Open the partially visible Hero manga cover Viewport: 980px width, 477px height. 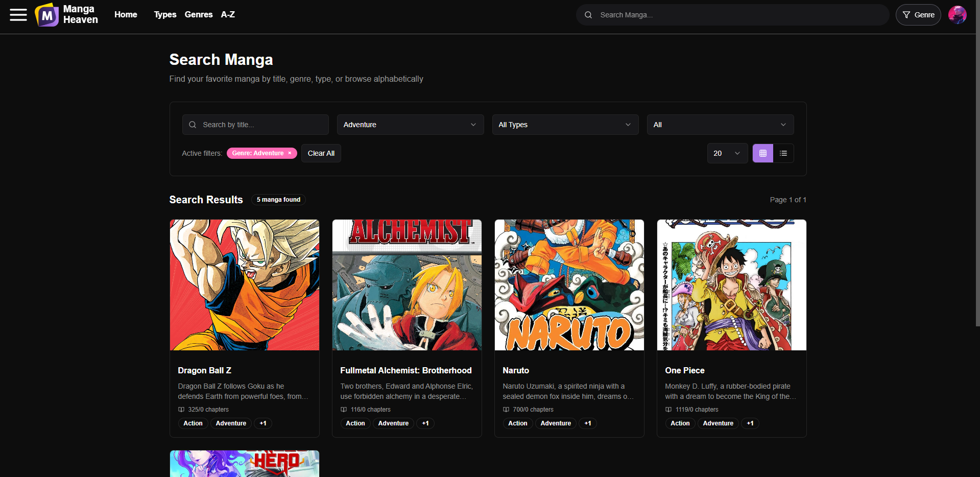tap(245, 464)
